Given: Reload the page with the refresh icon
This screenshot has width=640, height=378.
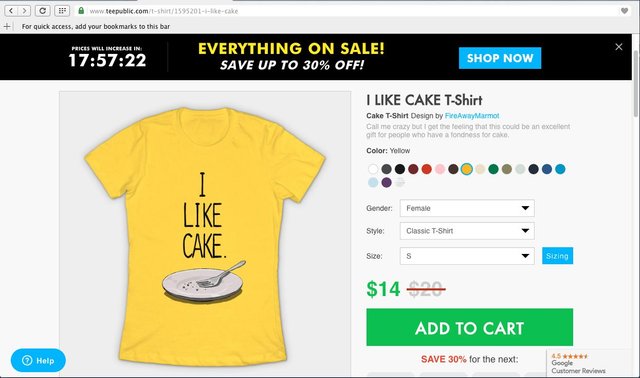Looking at the screenshot, I should point(42,11).
